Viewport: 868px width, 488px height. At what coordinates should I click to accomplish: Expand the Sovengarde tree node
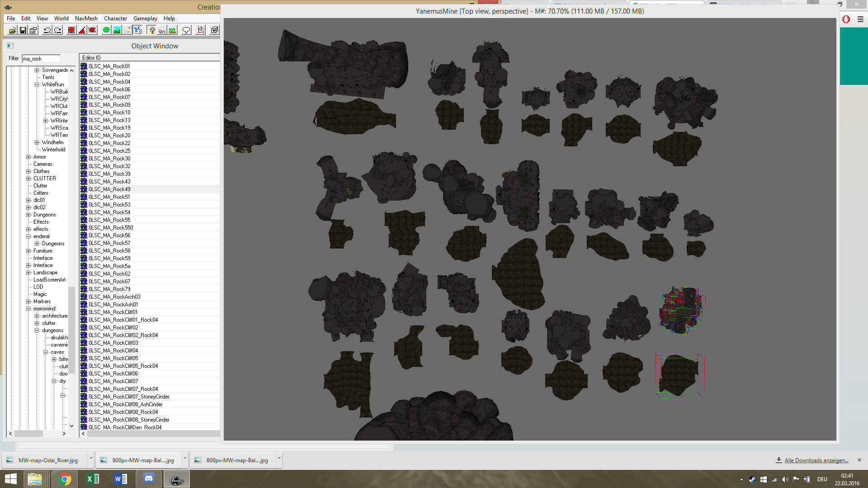[37, 70]
